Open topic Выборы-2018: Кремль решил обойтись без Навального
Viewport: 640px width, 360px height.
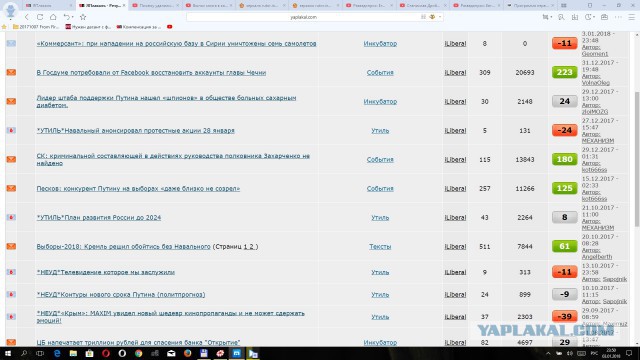[x=123, y=246]
